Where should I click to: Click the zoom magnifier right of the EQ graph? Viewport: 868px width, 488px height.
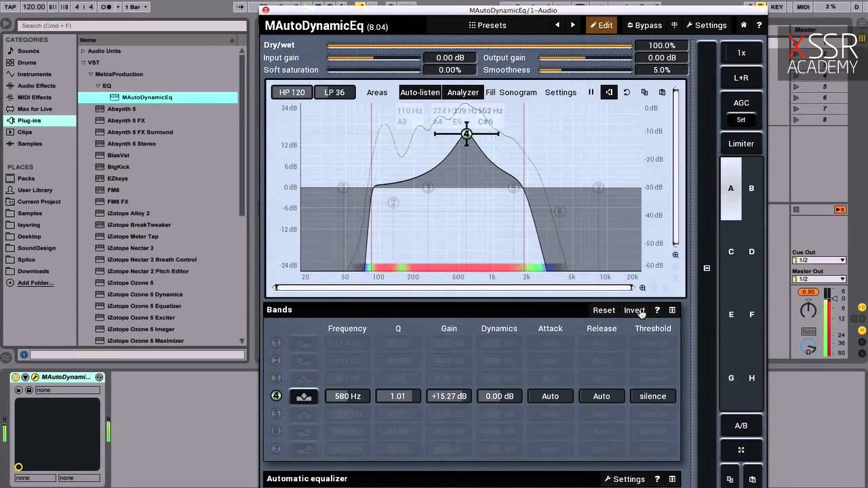(675, 255)
